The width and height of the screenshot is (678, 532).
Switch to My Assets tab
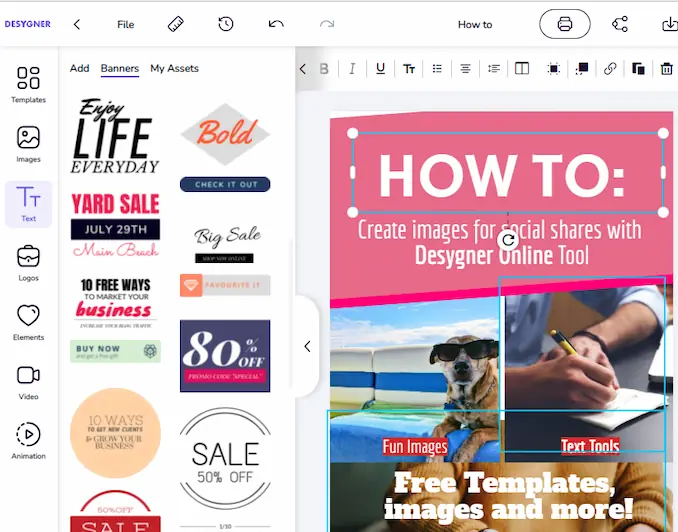[x=175, y=68]
